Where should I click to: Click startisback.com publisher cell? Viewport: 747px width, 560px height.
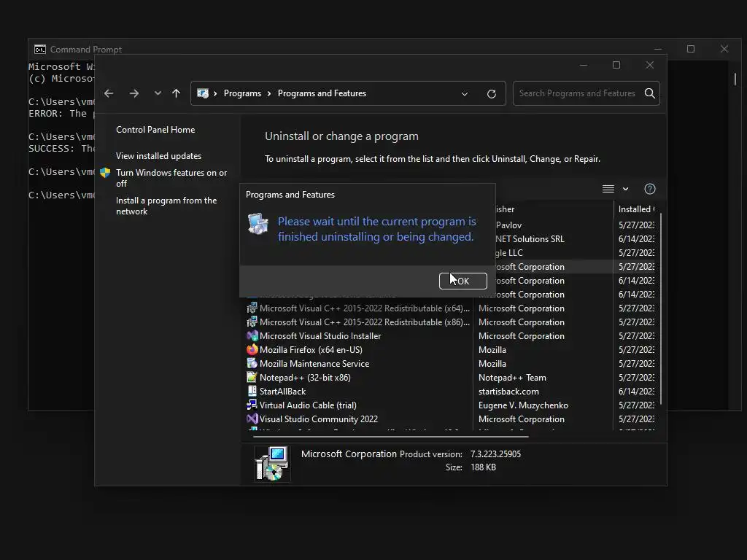coord(508,391)
